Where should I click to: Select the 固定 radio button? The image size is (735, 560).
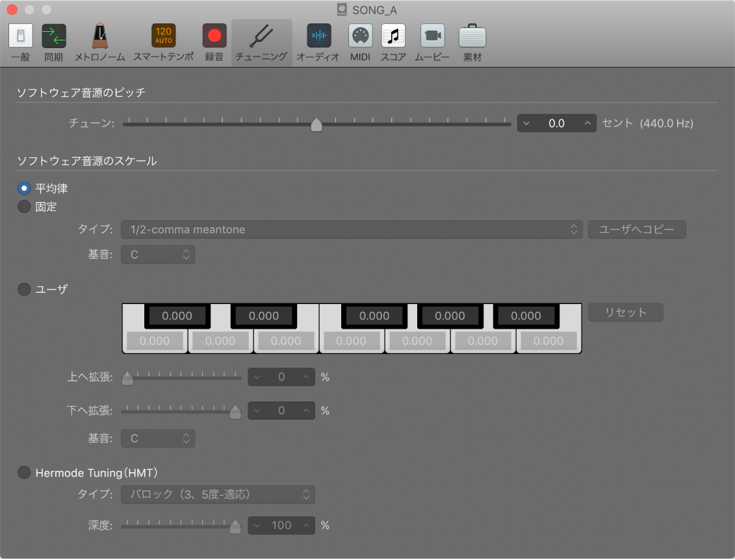tap(24, 207)
